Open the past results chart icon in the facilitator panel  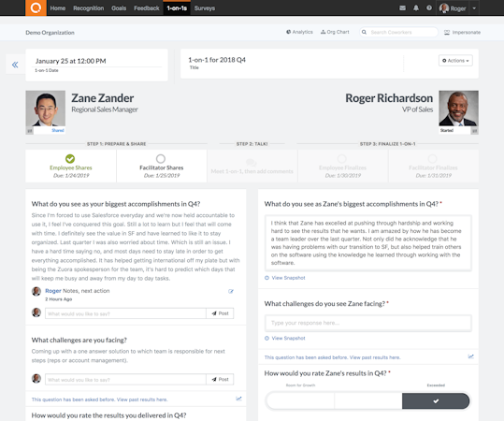point(471,356)
